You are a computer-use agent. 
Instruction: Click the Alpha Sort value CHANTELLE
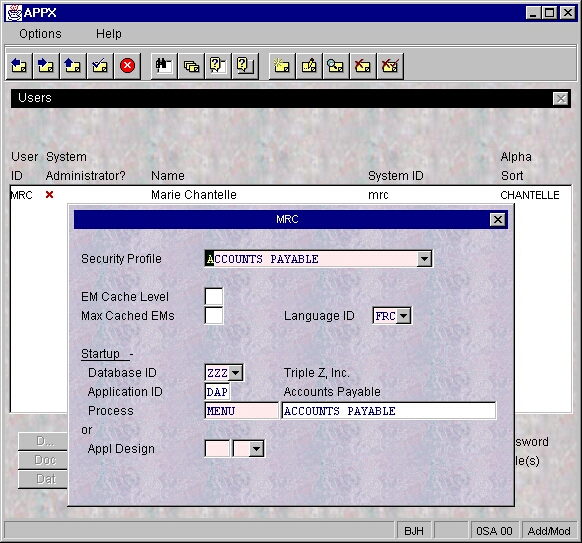530,195
